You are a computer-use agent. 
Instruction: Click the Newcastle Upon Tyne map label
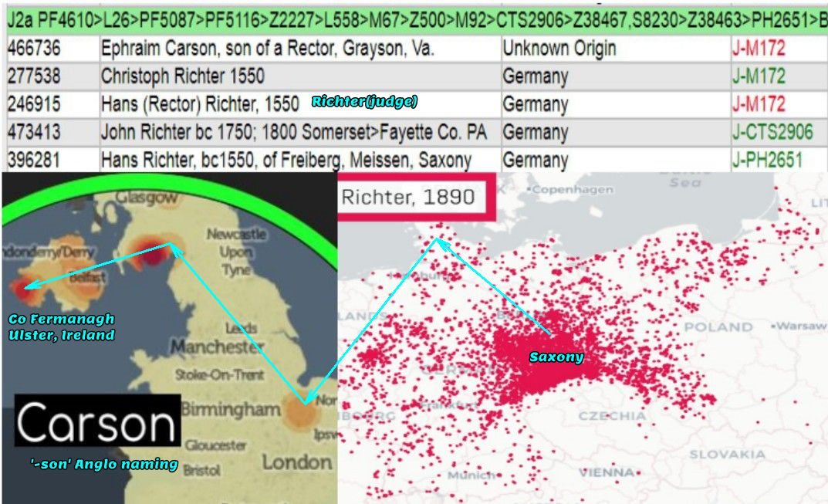coord(236,252)
